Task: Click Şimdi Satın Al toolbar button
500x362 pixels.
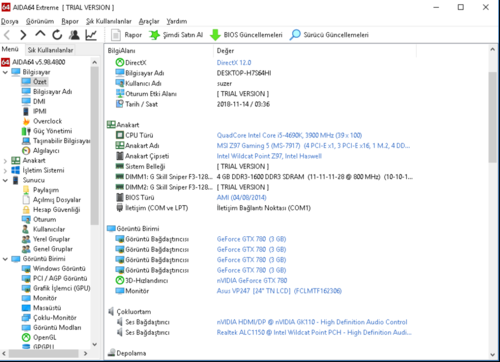Action: point(176,35)
